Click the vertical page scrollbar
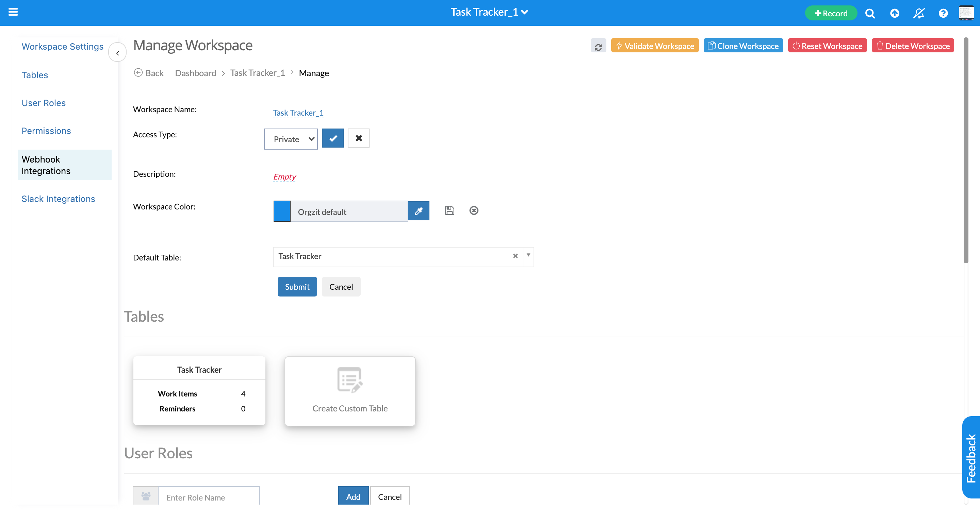 [x=966, y=150]
